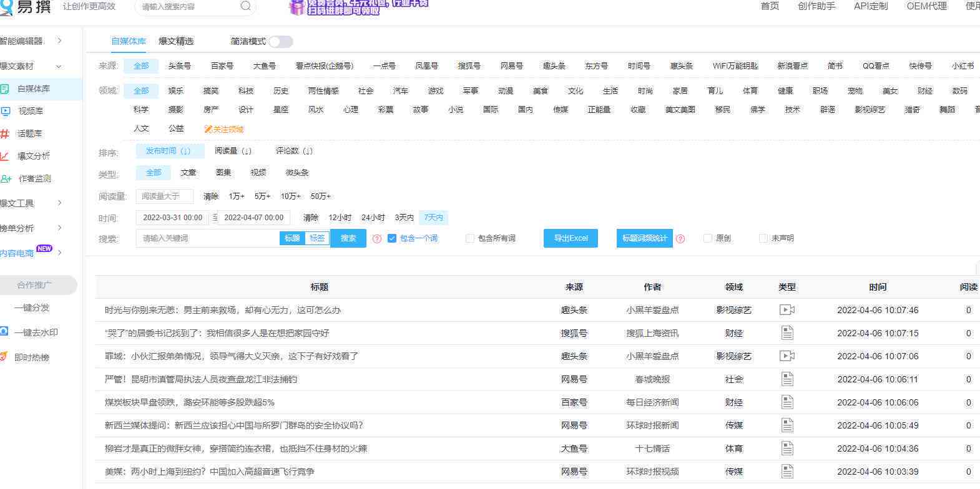
Task: Open article 柳岩才是真正的微胖女神
Action: click(x=236, y=448)
